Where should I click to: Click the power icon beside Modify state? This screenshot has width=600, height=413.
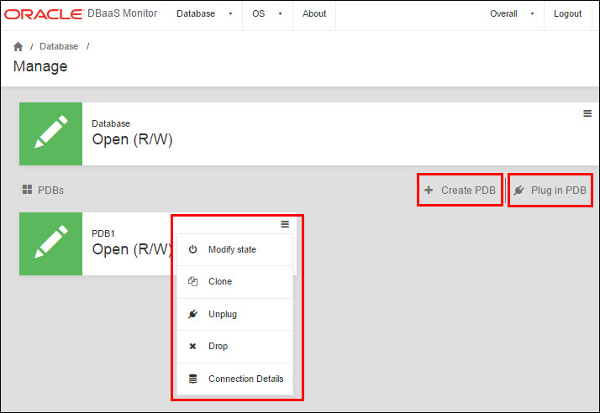click(x=193, y=250)
